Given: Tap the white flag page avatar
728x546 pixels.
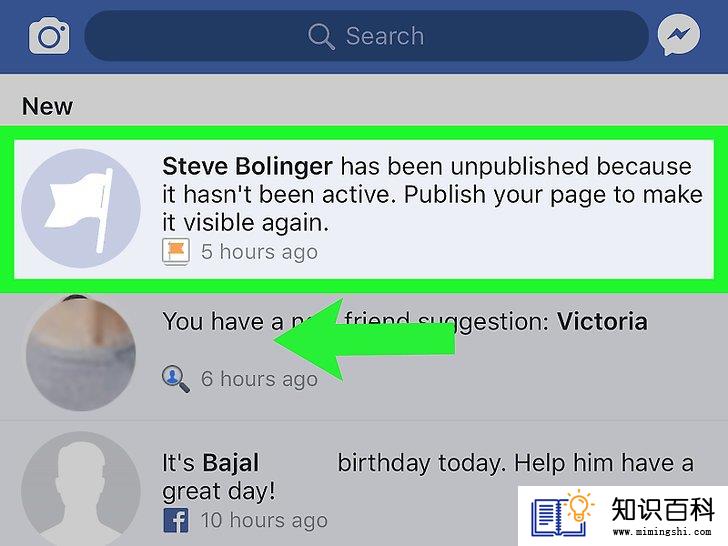Looking at the screenshot, I should click(x=81, y=208).
